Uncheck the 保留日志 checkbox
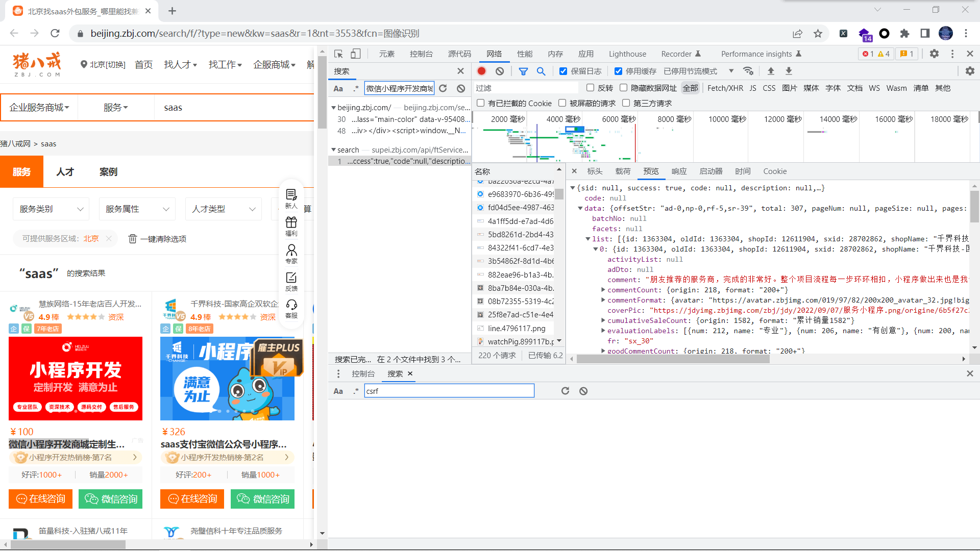 [563, 71]
